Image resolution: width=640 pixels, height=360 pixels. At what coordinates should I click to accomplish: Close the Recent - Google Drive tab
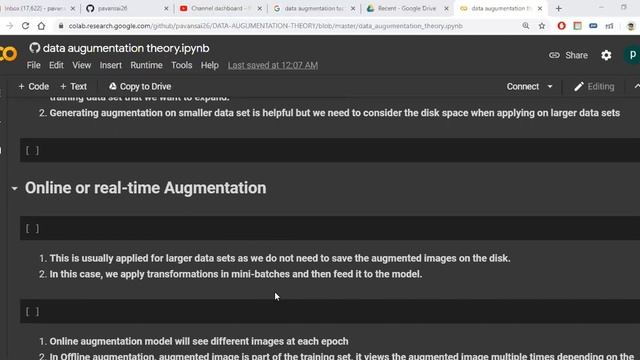tap(446, 9)
